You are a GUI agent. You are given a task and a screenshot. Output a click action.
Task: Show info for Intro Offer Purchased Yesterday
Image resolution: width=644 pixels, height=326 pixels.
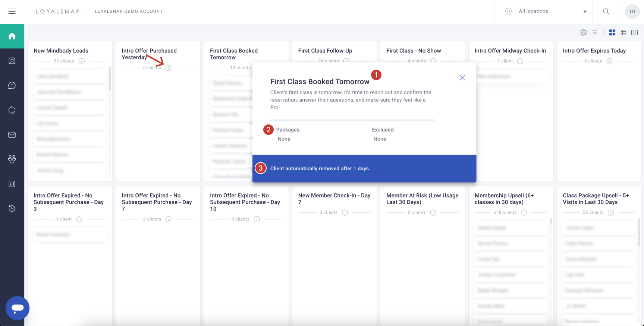coord(169,68)
